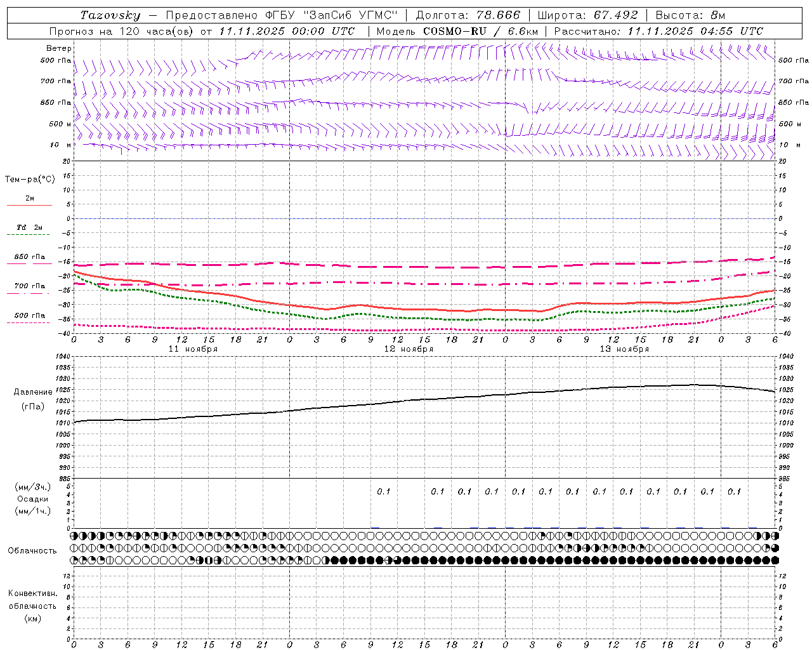Click the 12 ноября date label
This screenshot has height=650, width=812.
pyautogui.click(x=409, y=349)
